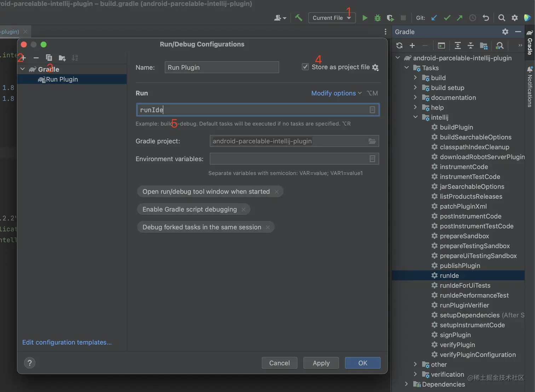This screenshot has width=535, height=392.
Task: Open environment variables editor icon
Action: click(372, 159)
